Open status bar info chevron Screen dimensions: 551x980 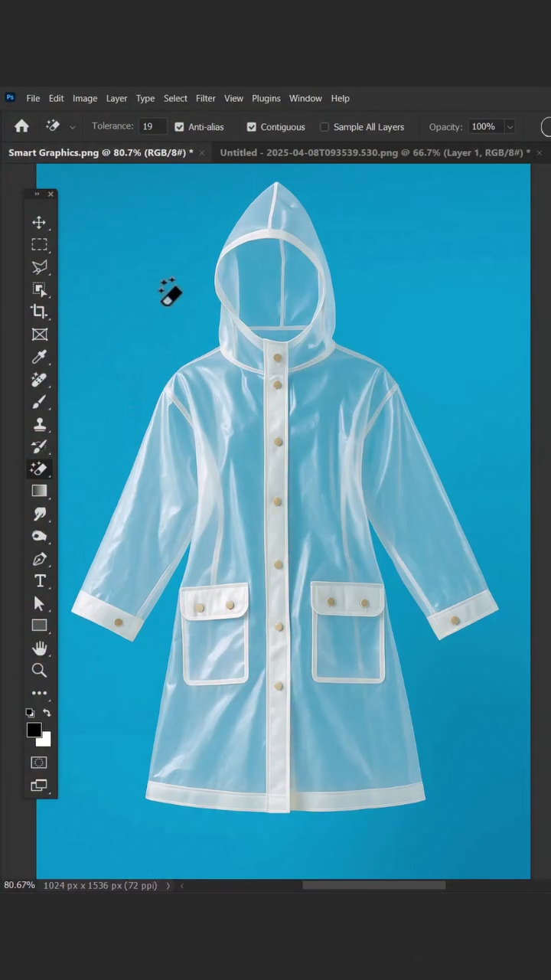coord(168,886)
